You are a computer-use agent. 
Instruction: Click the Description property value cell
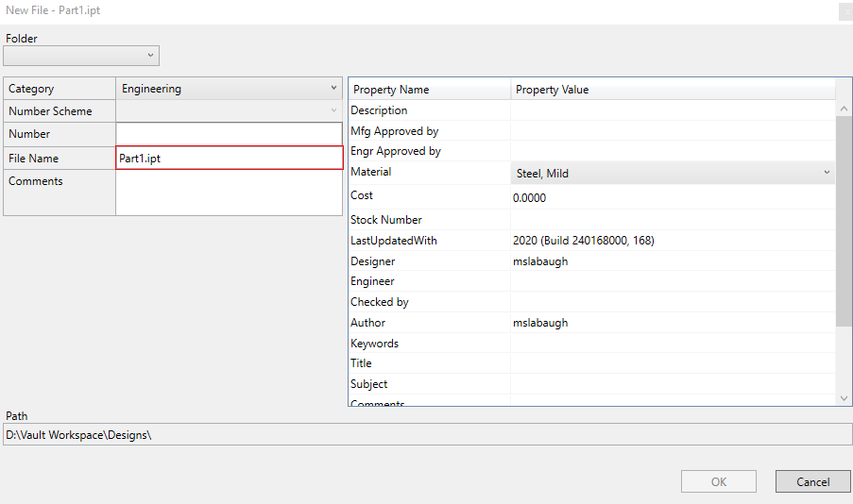pos(673,110)
